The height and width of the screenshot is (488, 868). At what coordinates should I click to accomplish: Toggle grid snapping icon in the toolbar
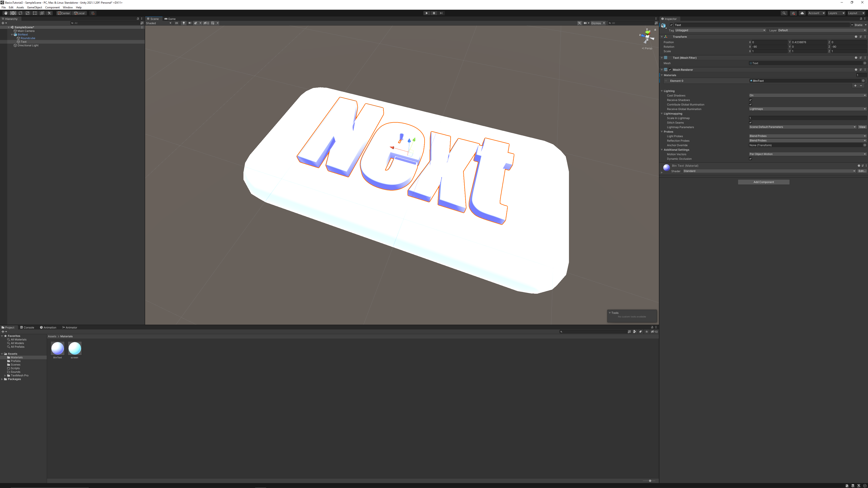(x=93, y=13)
